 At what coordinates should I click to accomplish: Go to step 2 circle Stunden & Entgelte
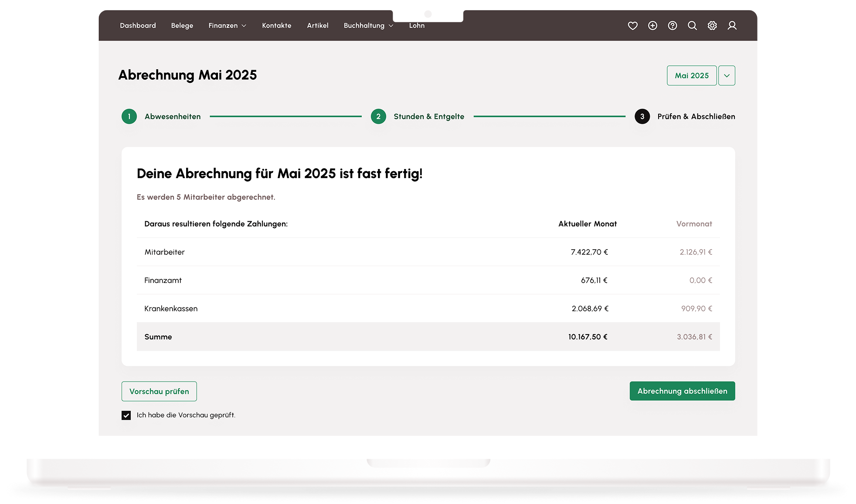(378, 116)
